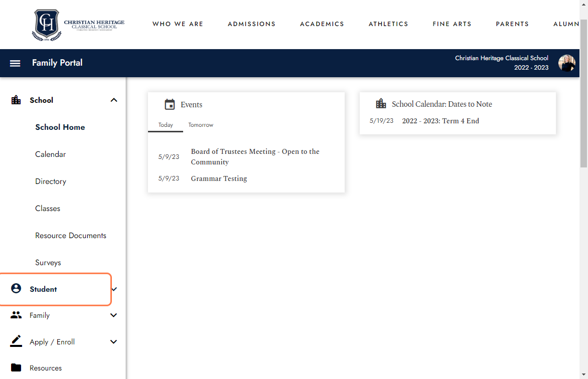The image size is (588, 379).
Task: Open Board of Trustees Meeting event
Action: pyautogui.click(x=255, y=157)
